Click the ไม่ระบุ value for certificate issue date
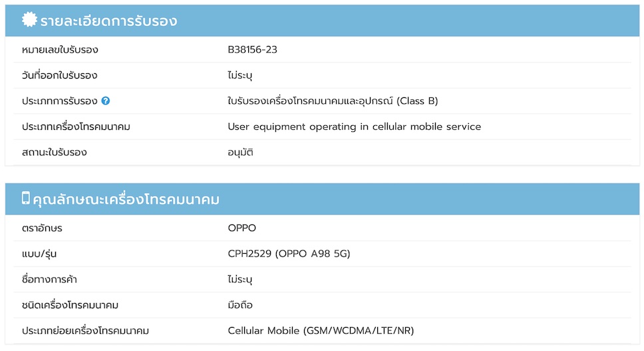This screenshot has width=644, height=351. point(240,75)
